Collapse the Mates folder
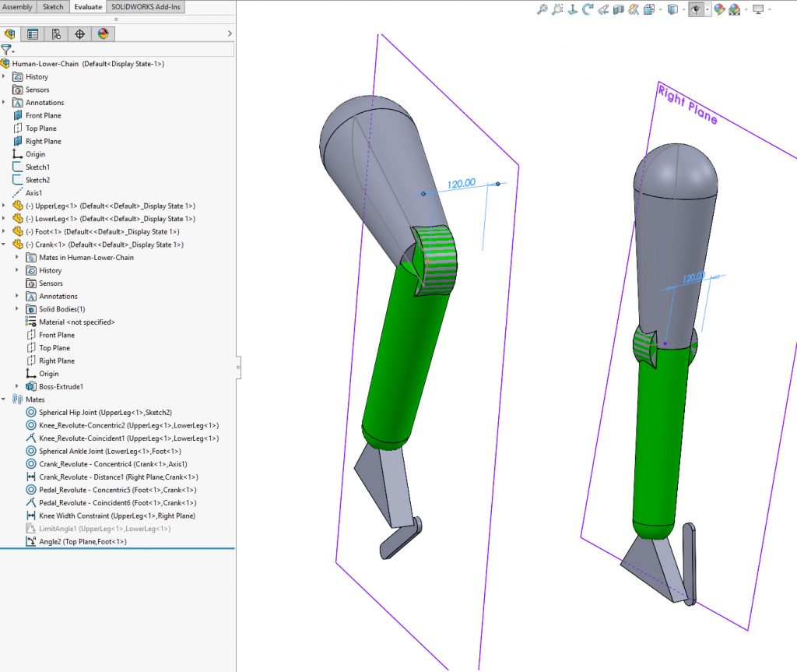The image size is (797, 672). tap(5, 399)
